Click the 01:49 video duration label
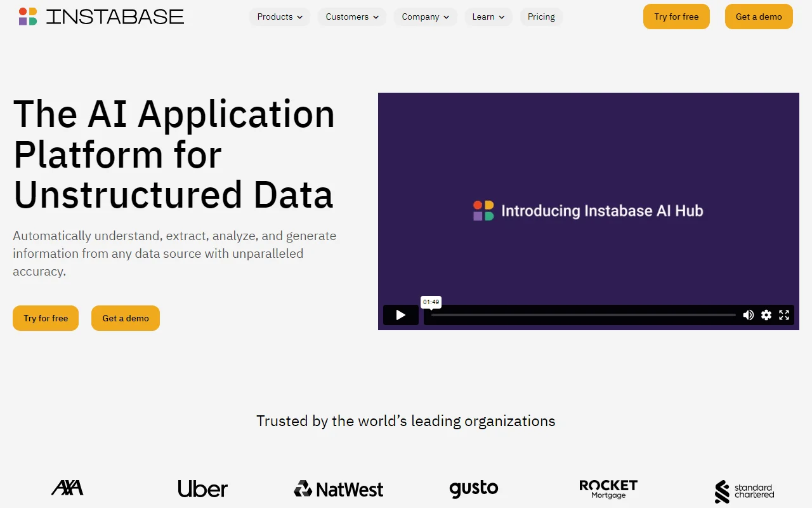The image size is (812, 508). coord(431,302)
